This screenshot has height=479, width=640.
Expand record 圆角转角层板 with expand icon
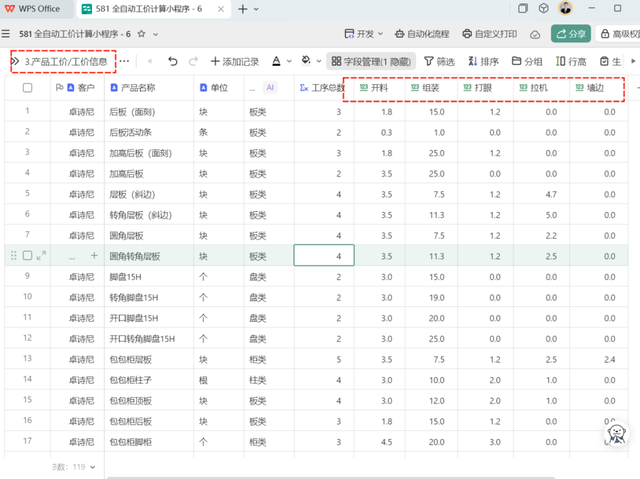coord(41,255)
